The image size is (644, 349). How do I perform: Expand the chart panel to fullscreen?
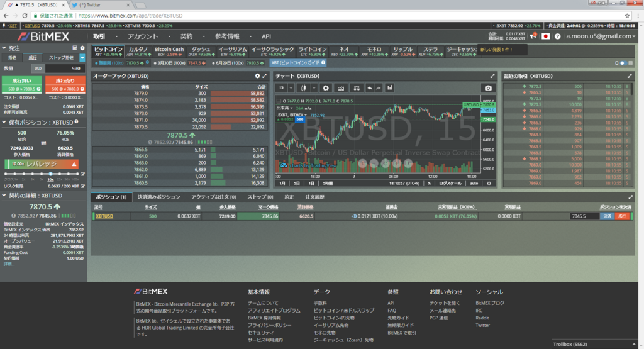click(492, 76)
